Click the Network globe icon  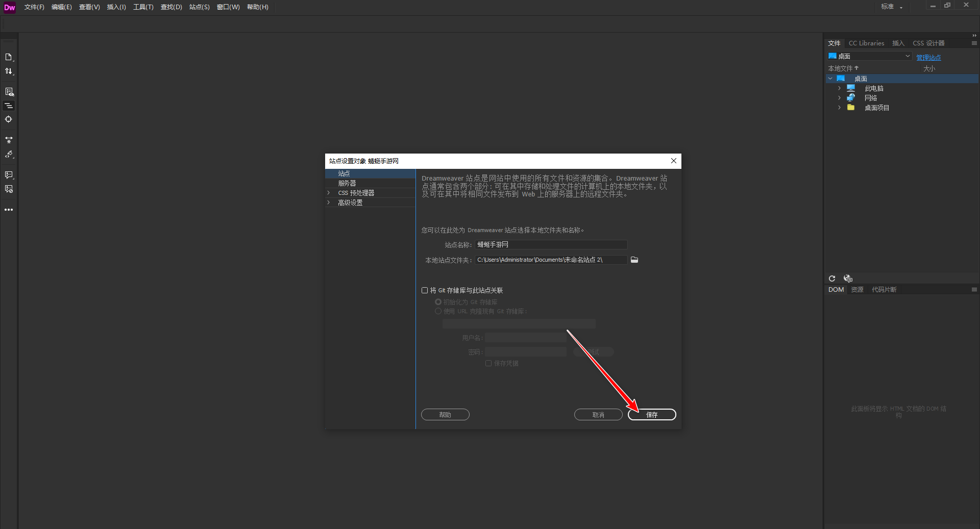click(851, 98)
